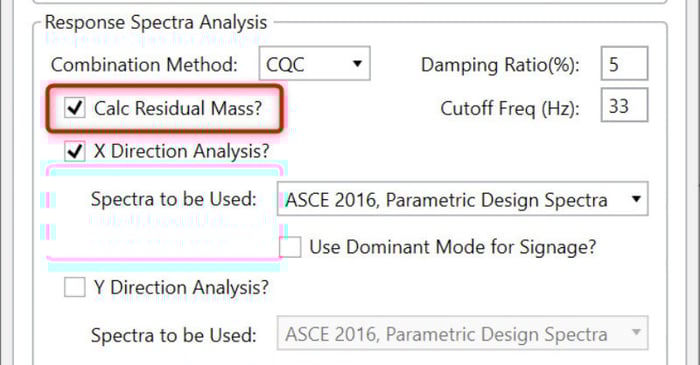Edit the Cutoff Freq (Hz) field
This screenshot has height=365, width=700.
624,105
